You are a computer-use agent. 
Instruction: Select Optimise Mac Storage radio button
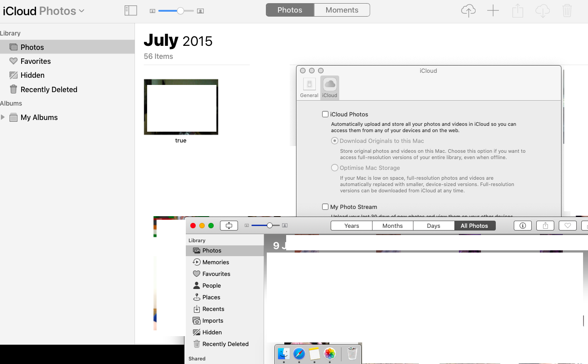click(335, 168)
